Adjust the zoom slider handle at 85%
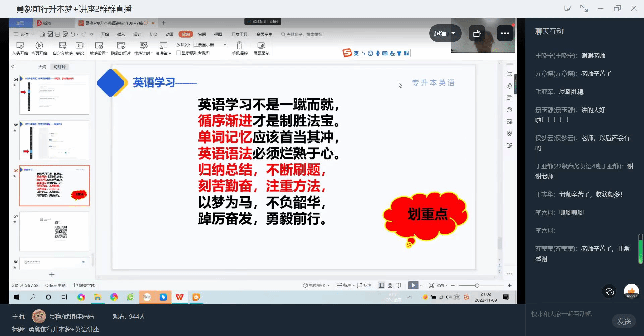Screen dimensions: 644x336 pyautogui.click(x=477, y=285)
